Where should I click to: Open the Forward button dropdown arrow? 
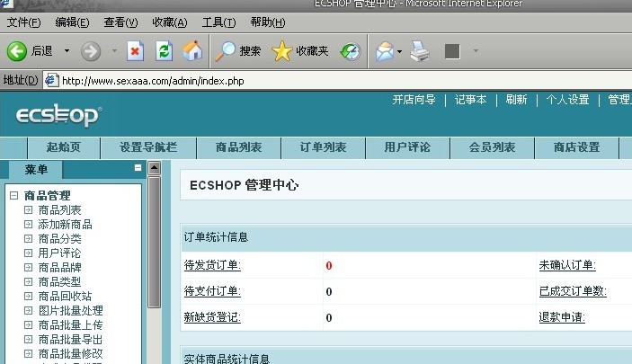coord(114,51)
